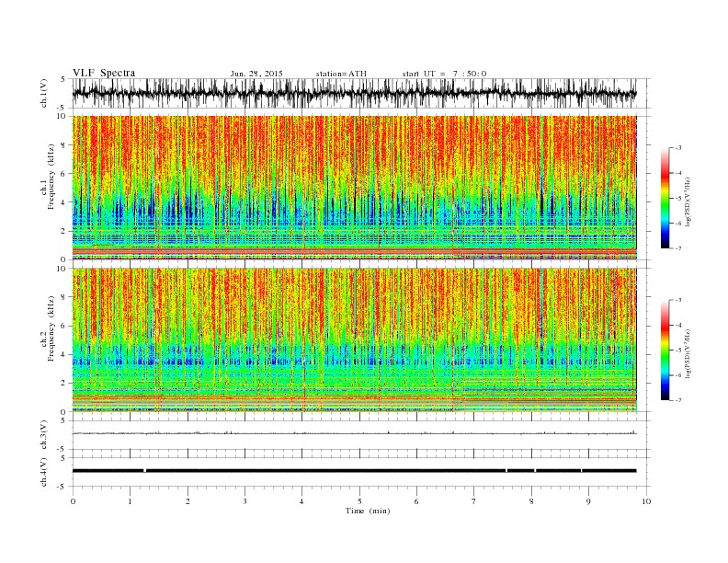Click the ch.1 color scale bar
Viewport: 728px width, 563px height.
coord(665,198)
